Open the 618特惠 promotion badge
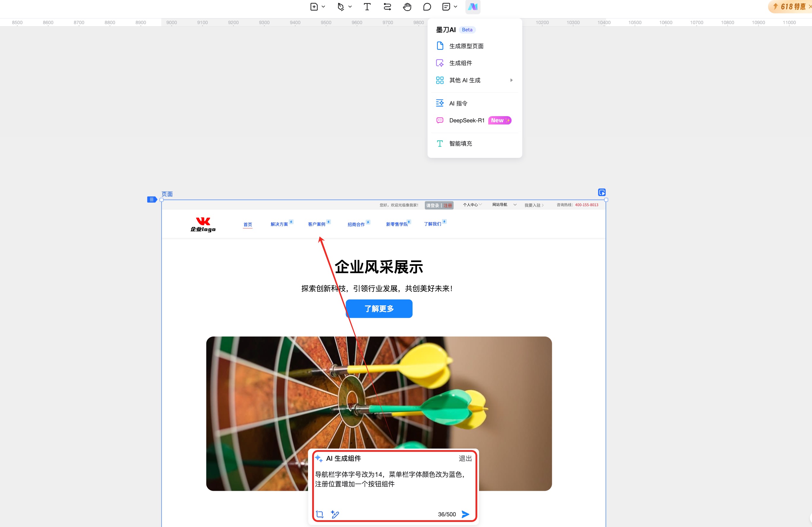Viewport: 812px width, 527px height. click(790, 7)
